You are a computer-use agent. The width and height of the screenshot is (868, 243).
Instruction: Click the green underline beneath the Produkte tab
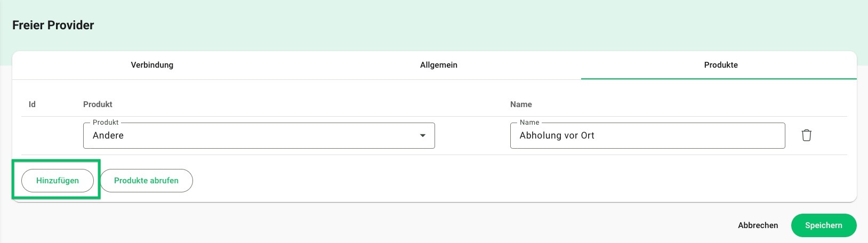tap(718, 79)
